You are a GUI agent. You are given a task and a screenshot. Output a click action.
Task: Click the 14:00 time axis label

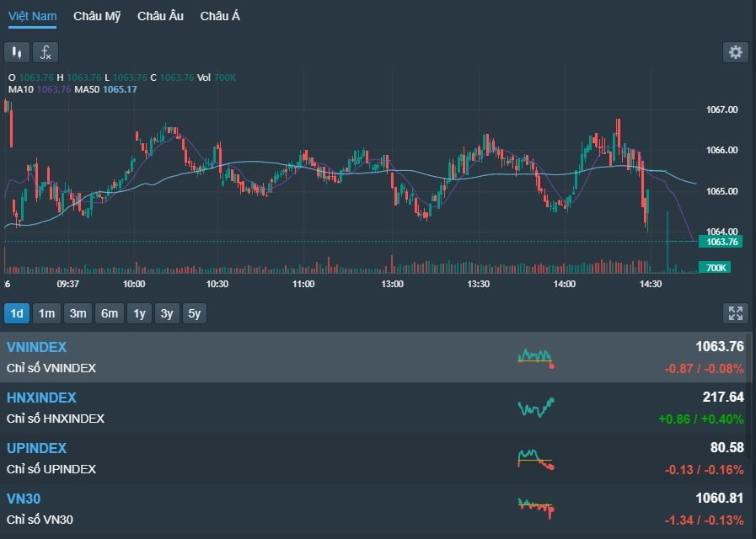click(x=565, y=284)
